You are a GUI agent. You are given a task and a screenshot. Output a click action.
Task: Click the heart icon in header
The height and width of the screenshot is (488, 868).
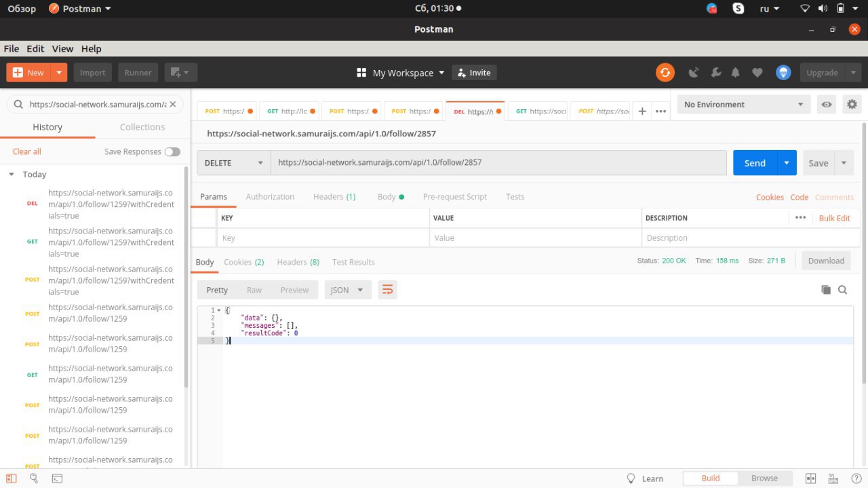757,73
